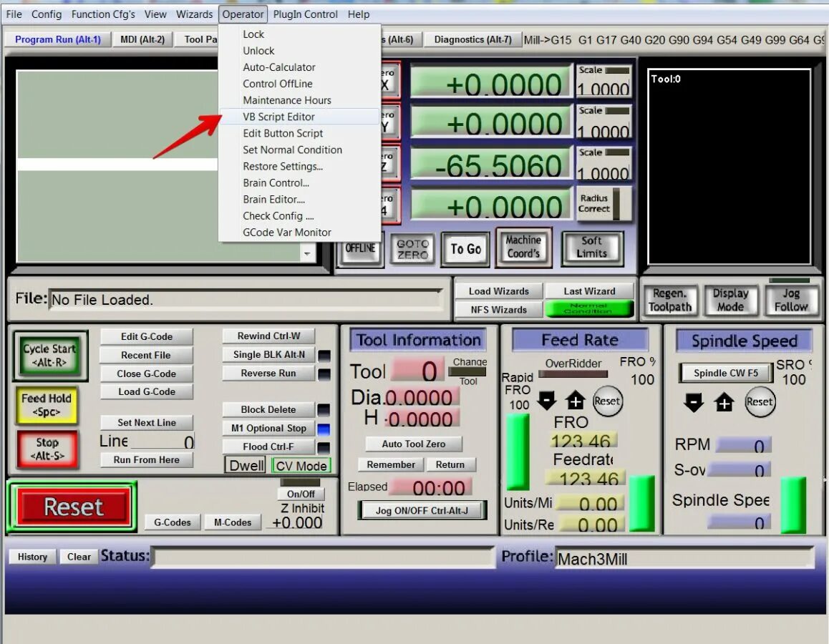Click the round spindle speed Reset button
This screenshot has width=829, height=644.
760,402
